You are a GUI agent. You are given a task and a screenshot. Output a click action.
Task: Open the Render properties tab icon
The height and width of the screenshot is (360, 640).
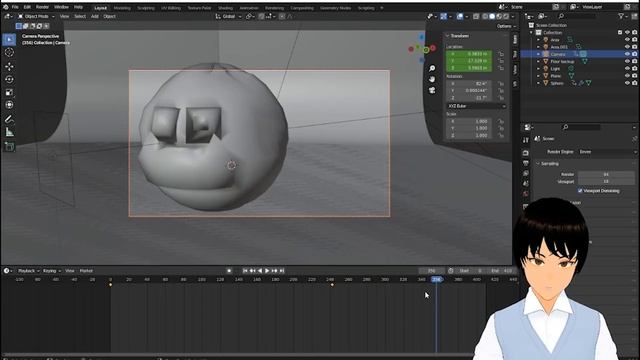click(526, 153)
